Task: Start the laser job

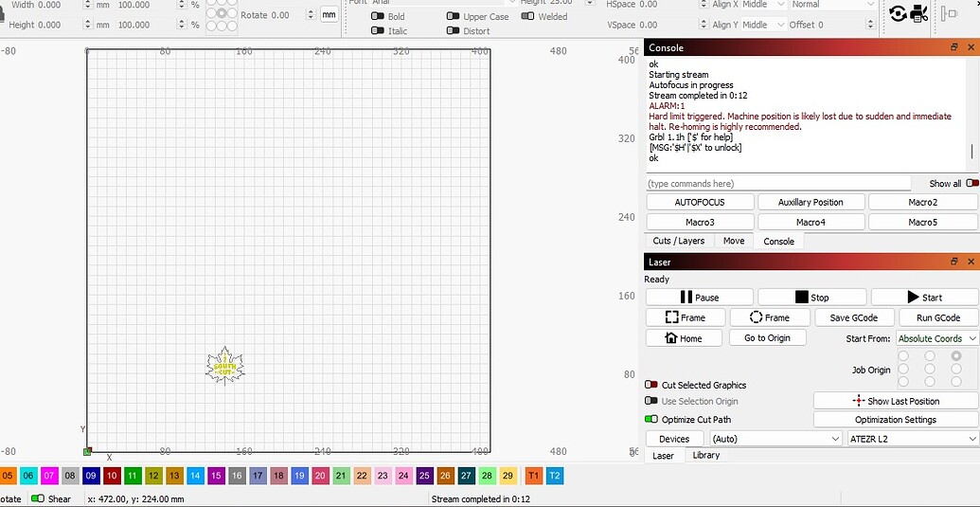Action: coord(924,297)
